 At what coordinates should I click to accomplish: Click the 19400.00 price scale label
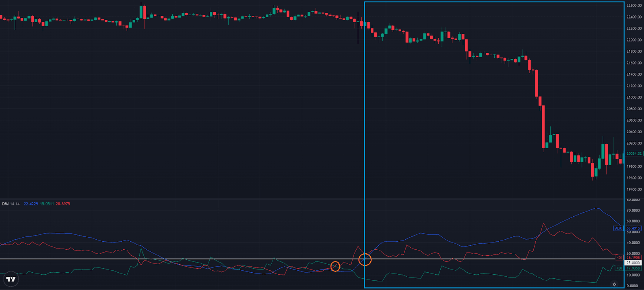coord(634,189)
